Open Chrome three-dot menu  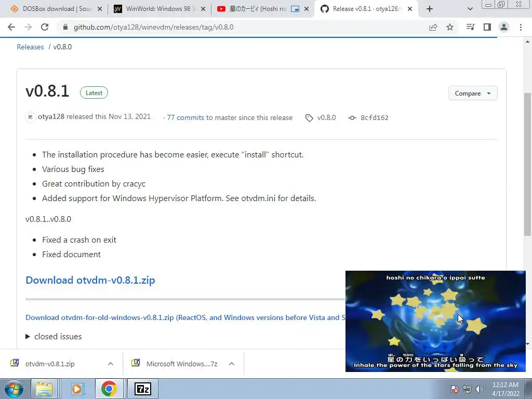(x=521, y=27)
